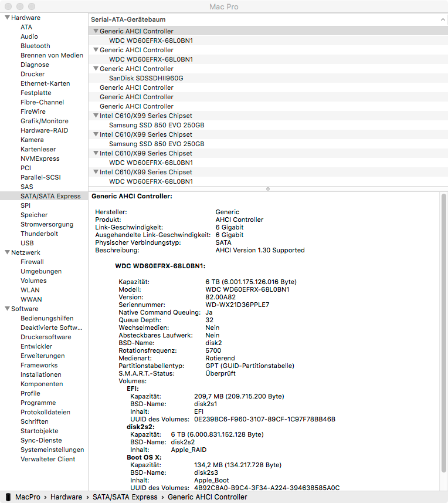Select Druckersoftware entry
Viewport: 448px width, 503px height.
(46, 337)
